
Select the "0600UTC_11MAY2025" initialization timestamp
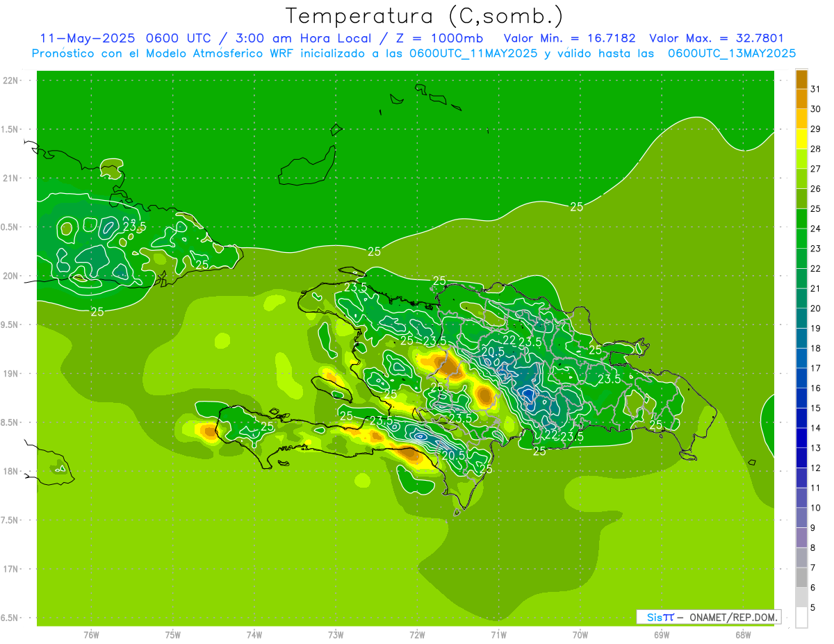[x=473, y=53]
